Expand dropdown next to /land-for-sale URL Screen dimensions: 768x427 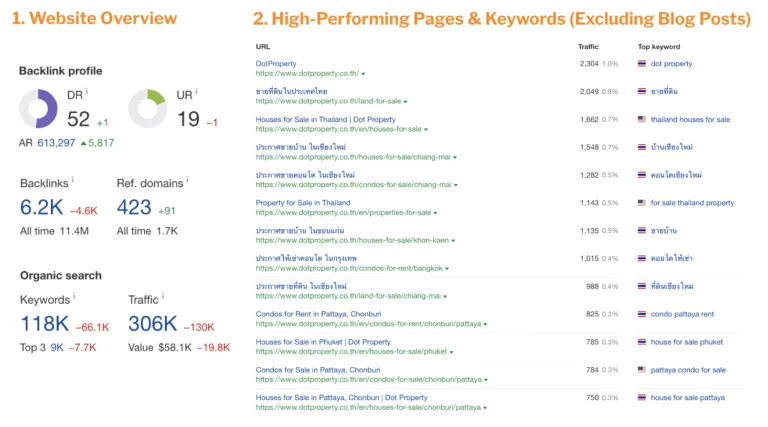tap(406, 102)
